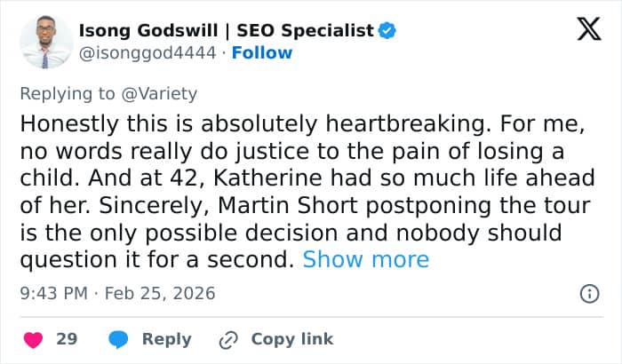The height and width of the screenshot is (364, 622).
Task: Click the 29 likes count
Action: coord(67,339)
